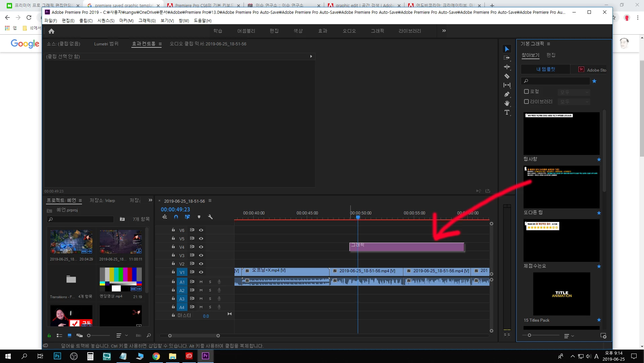Screen dimensions: 644x363
Task: Toggle sync lock on track V3
Action: click(192, 255)
